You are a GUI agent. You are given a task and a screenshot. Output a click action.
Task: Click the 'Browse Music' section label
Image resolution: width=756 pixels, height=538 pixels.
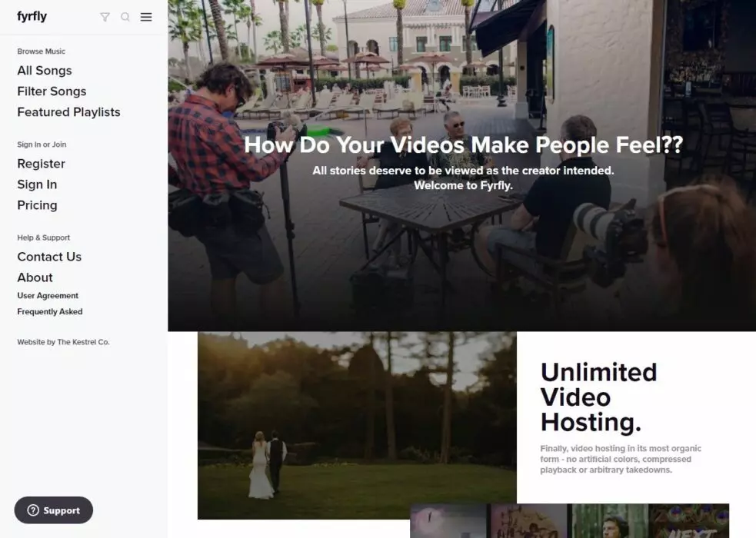click(x=41, y=51)
